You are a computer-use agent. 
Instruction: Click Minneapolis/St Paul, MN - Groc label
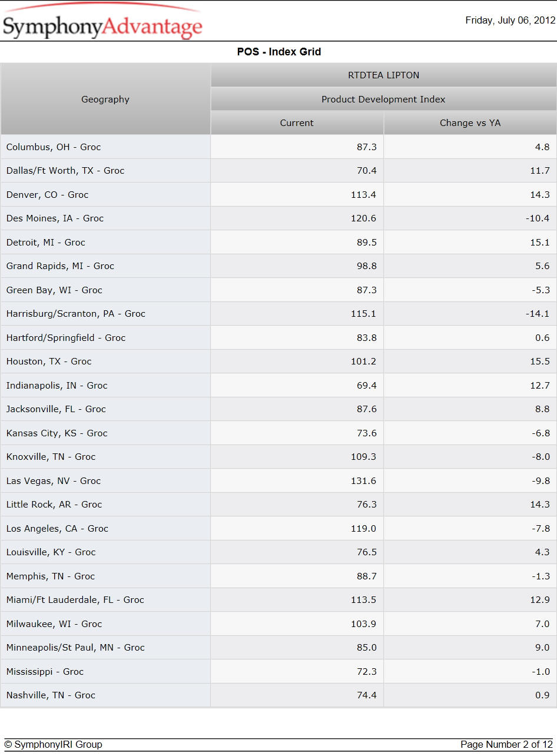(75, 647)
